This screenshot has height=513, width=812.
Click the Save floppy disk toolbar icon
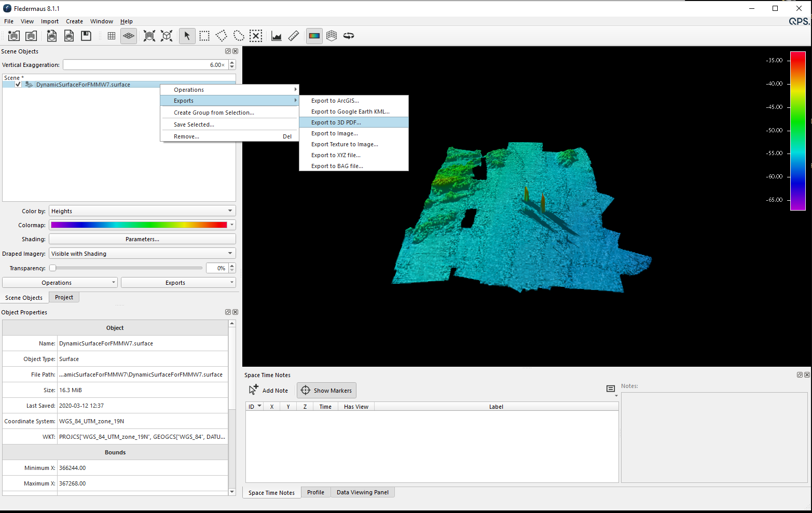tap(86, 36)
